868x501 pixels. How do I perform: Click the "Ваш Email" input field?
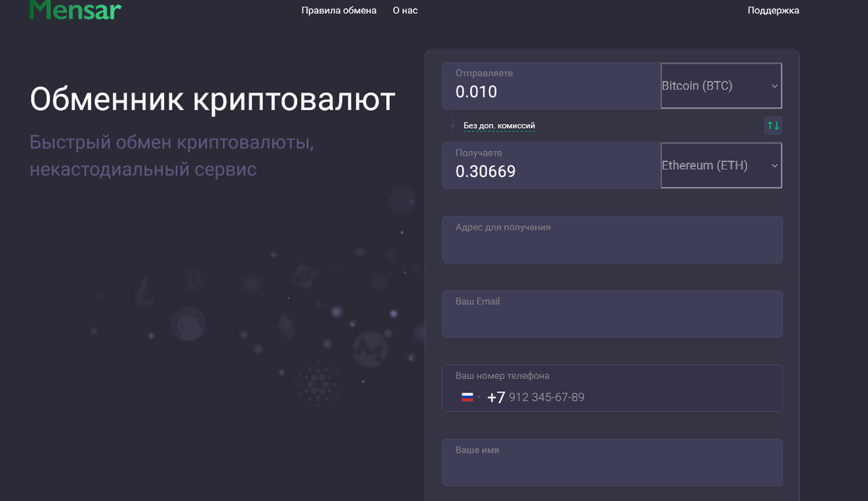[x=612, y=314]
